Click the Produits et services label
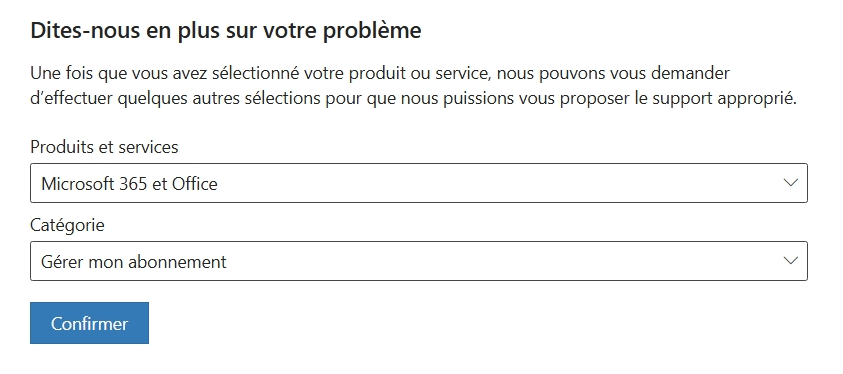Image resolution: width=843 pixels, height=374 pixels. pos(104,147)
